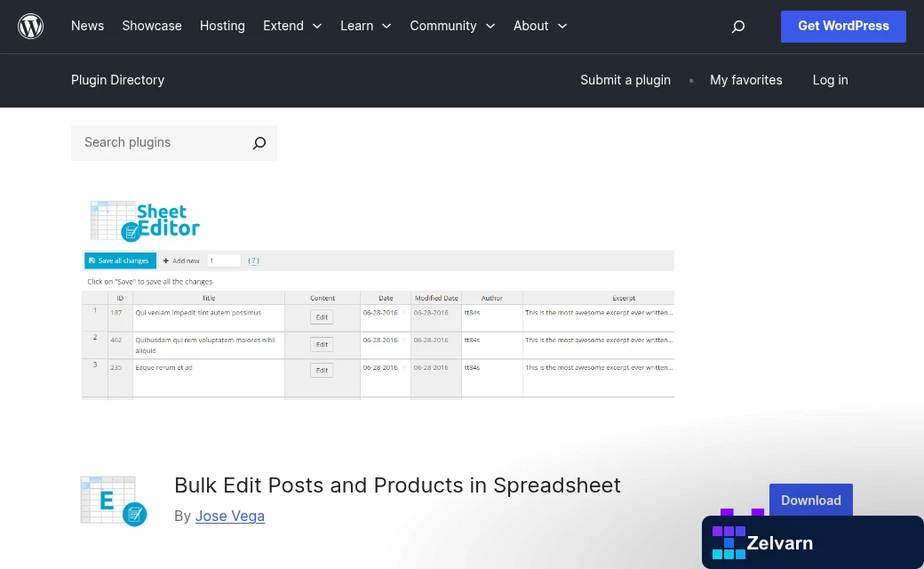Click the WordPress logo icon

[30, 26]
